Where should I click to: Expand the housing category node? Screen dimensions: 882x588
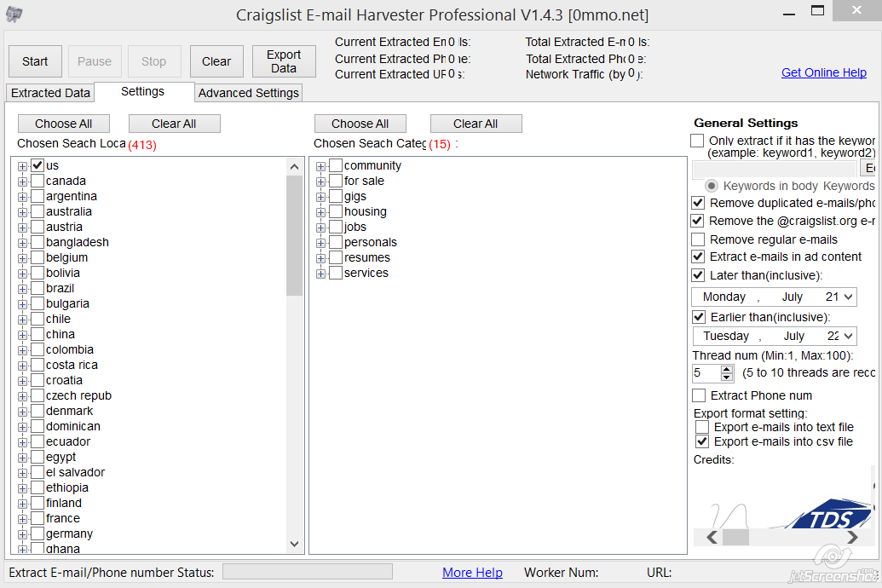[321, 211]
